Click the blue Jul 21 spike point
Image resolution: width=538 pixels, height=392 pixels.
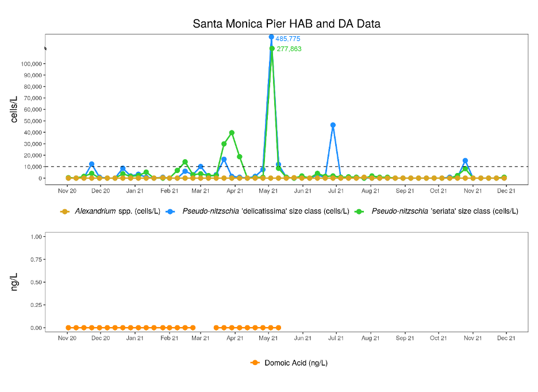[333, 125]
